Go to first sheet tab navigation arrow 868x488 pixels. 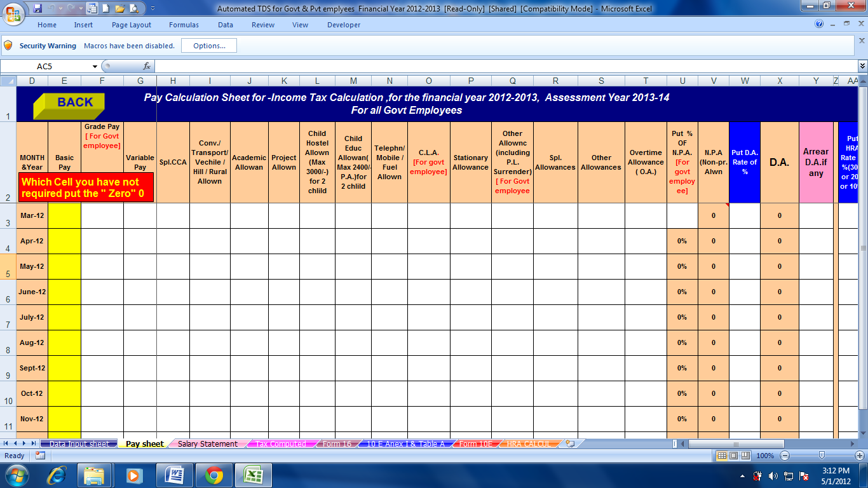tap(6, 444)
